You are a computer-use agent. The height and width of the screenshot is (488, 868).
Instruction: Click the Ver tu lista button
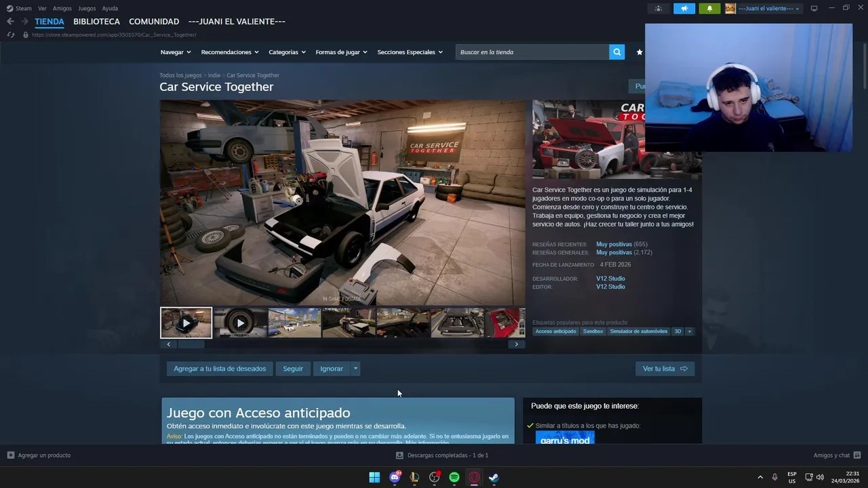coord(665,369)
